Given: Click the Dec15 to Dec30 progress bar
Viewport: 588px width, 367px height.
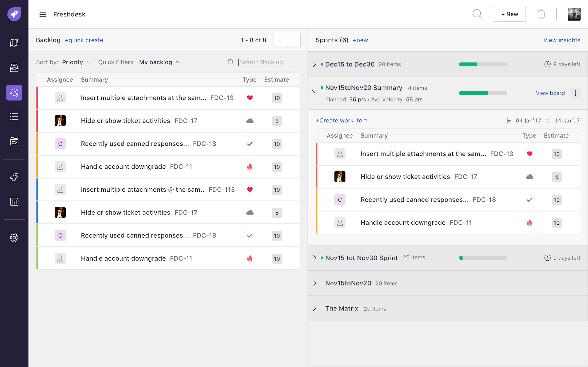Looking at the screenshot, I should 483,64.
